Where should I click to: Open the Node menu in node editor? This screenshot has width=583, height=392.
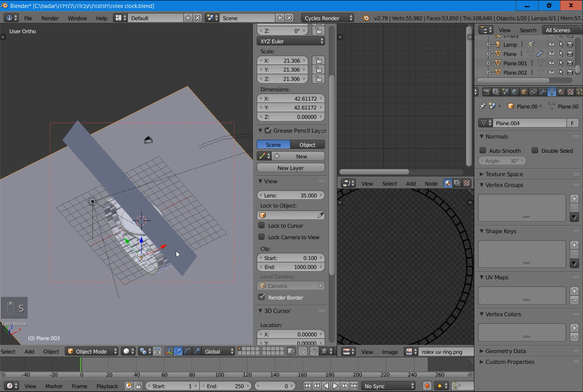point(431,183)
